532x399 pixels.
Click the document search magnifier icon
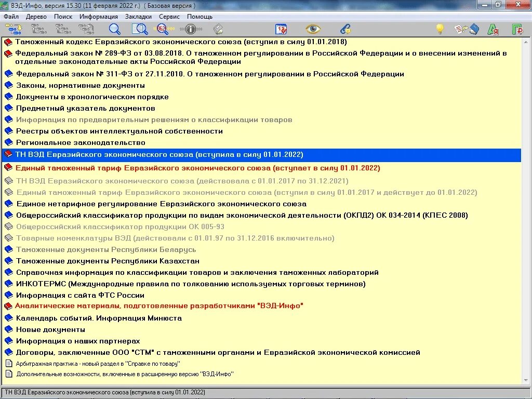click(140, 29)
